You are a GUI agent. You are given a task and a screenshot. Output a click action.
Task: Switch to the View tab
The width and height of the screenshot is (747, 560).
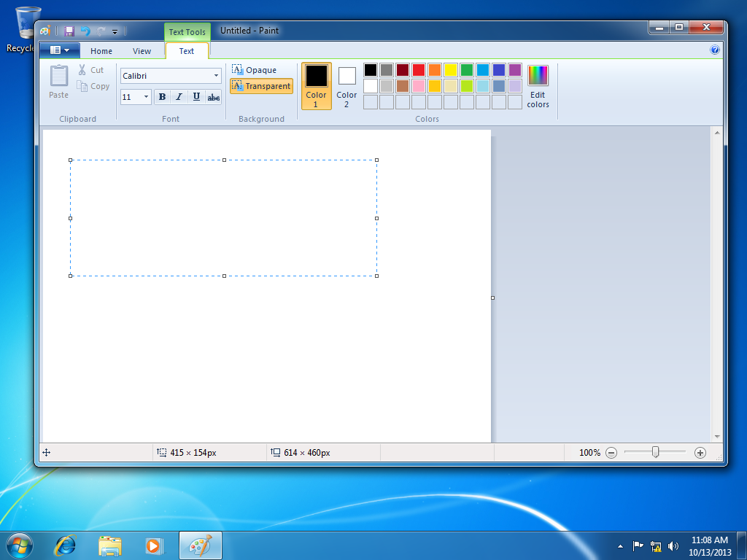[142, 51]
